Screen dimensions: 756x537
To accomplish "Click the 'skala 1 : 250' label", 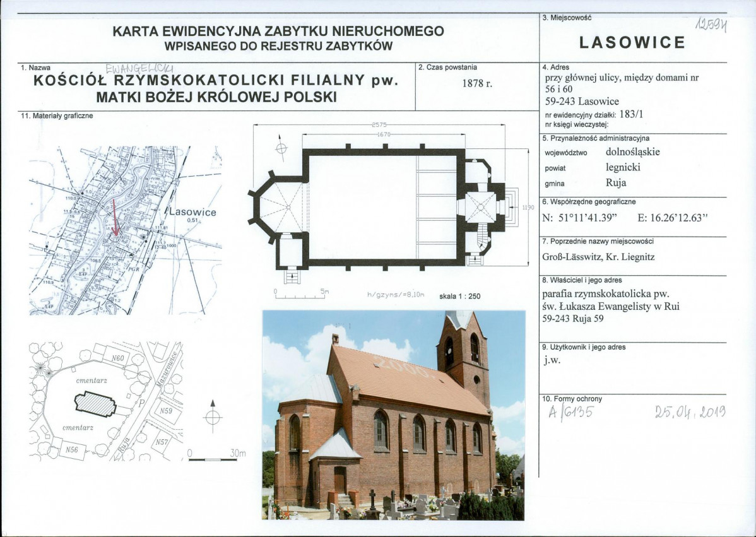I will click(459, 297).
